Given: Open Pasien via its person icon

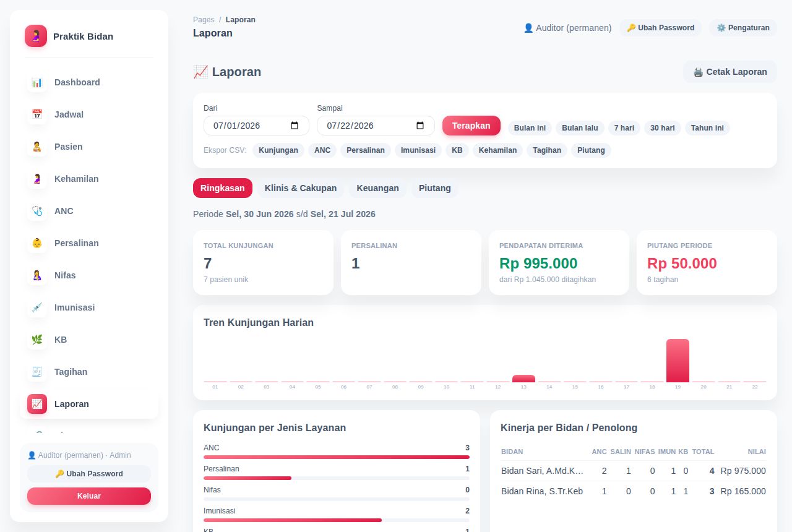Looking at the screenshot, I should (x=37, y=147).
